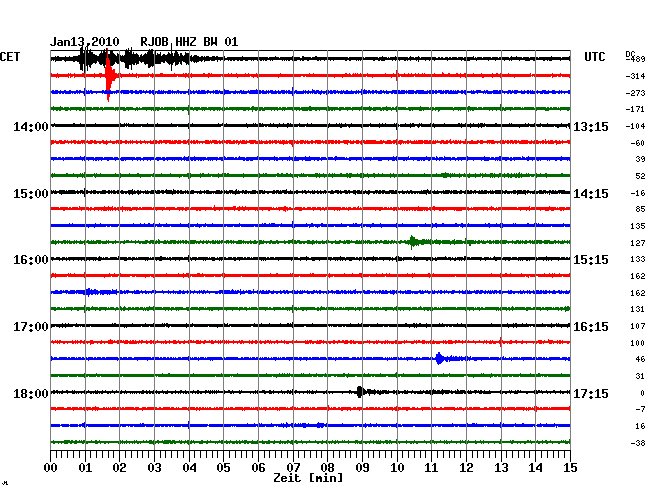Click the black top-trace wave train before minute 04
The height and width of the screenshot is (494, 650).
point(135,59)
